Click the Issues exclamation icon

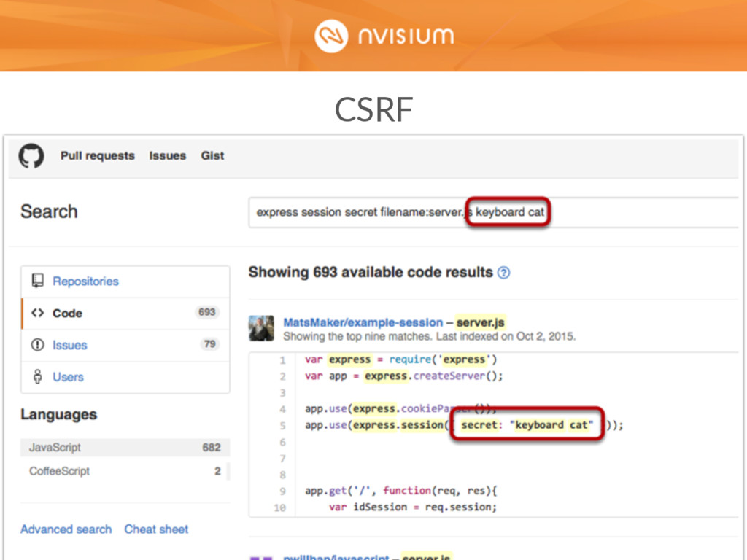click(38, 345)
